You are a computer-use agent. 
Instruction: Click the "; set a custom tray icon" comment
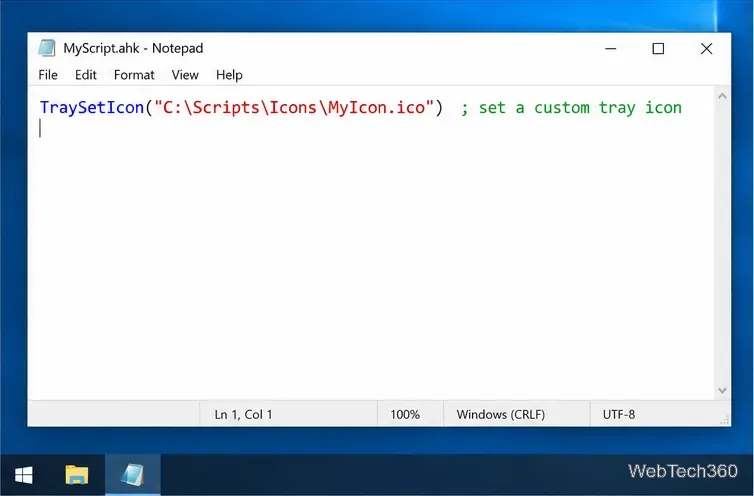(x=571, y=108)
